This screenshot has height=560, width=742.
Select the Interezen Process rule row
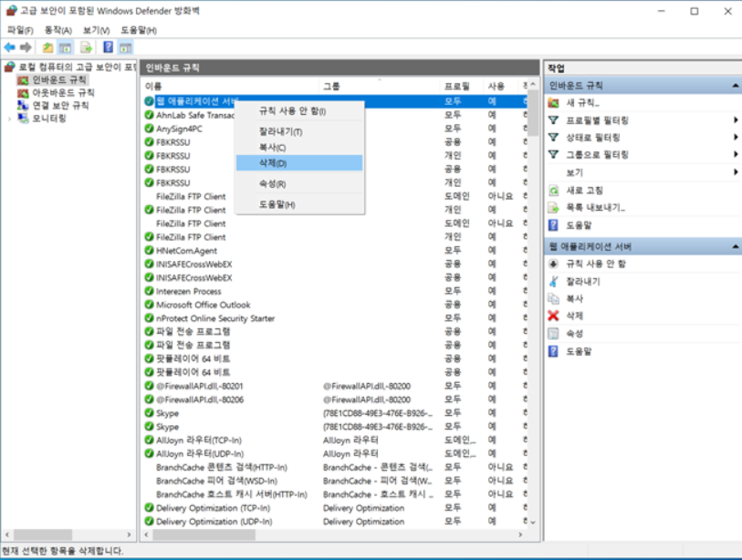[335, 291]
